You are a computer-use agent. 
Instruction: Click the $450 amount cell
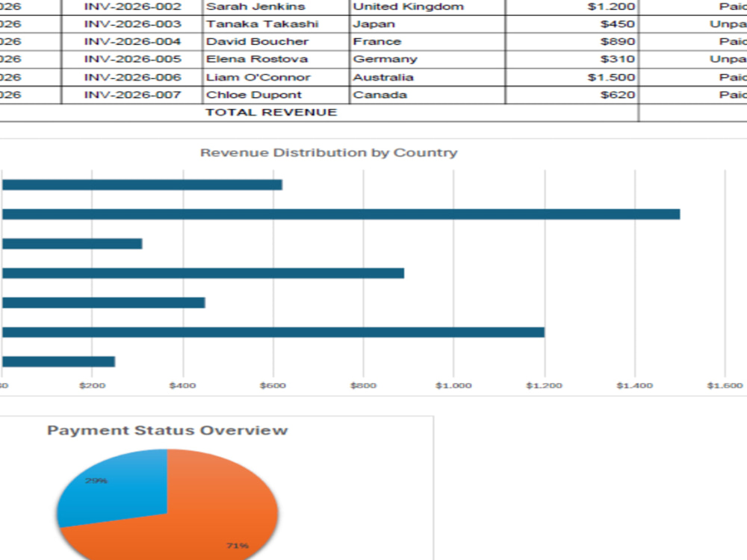[571, 24]
